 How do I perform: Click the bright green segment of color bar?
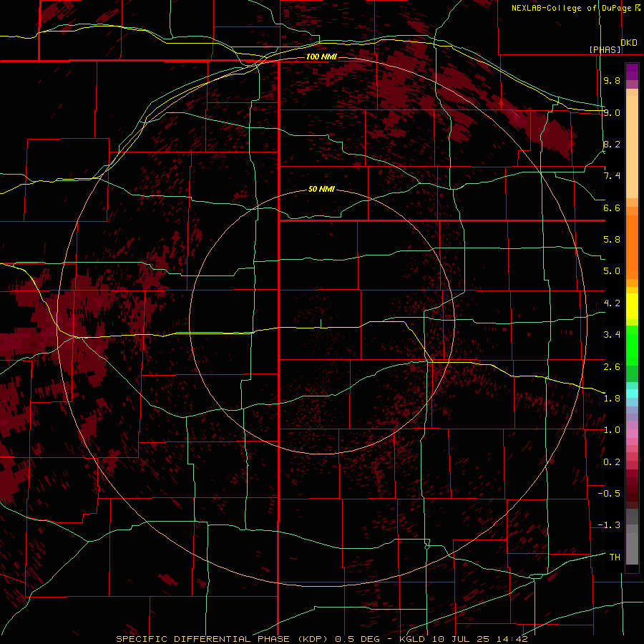pyautogui.click(x=632, y=345)
